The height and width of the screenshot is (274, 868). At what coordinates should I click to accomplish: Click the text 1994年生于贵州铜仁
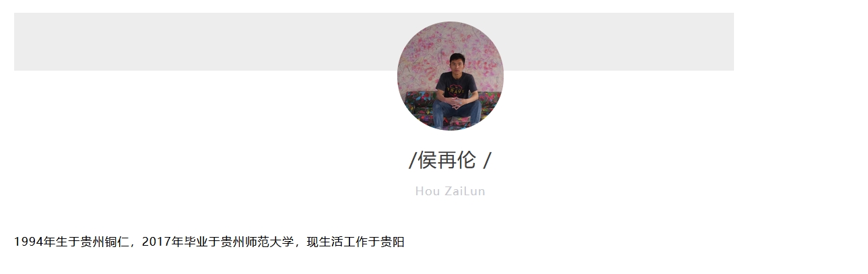pyautogui.click(x=71, y=242)
